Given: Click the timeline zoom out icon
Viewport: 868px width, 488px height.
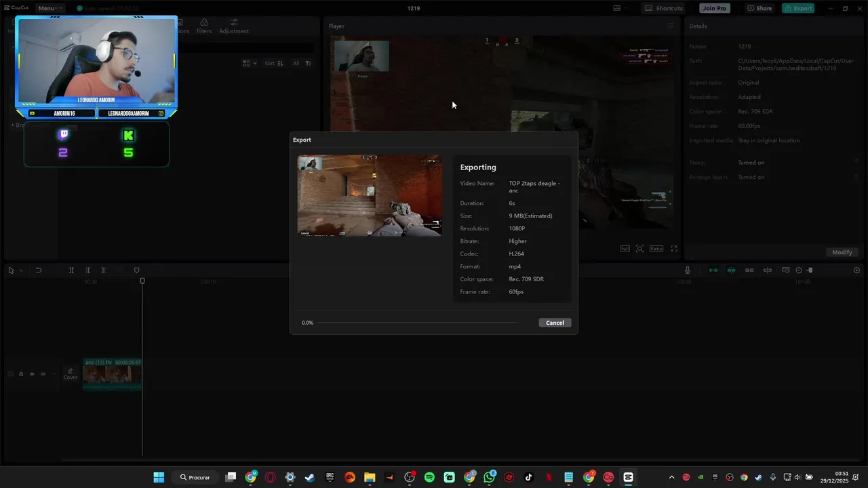Looking at the screenshot, I should coord(798,270).
